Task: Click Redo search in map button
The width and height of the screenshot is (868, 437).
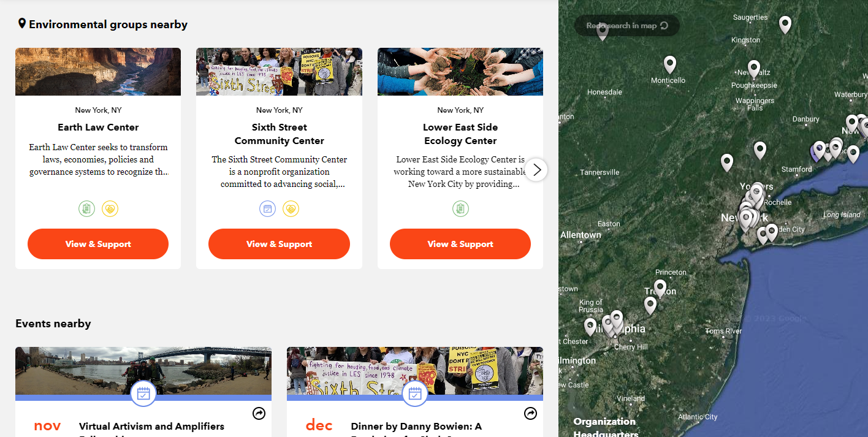Action: 627,26
